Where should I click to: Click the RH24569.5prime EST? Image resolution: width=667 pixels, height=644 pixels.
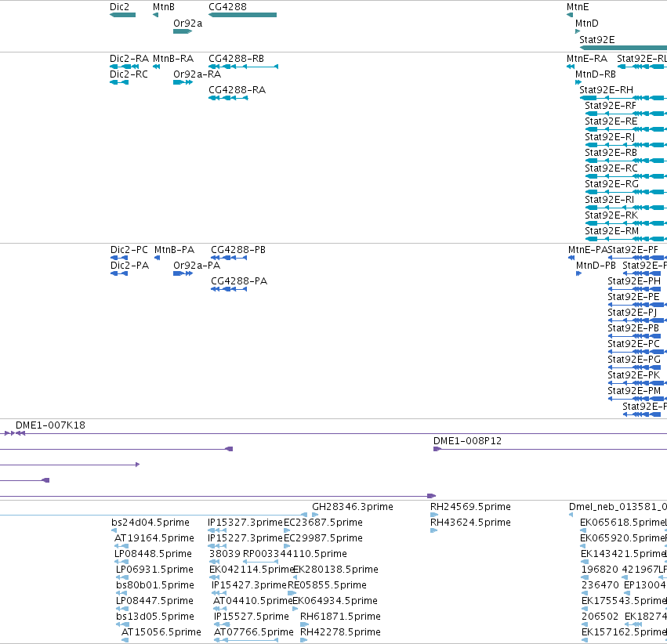click(434, 515)
